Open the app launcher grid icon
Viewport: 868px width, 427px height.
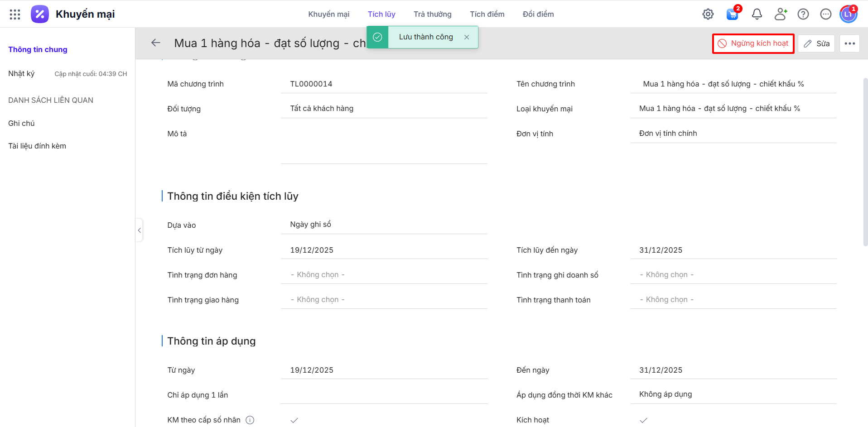(x=15, y=14)
